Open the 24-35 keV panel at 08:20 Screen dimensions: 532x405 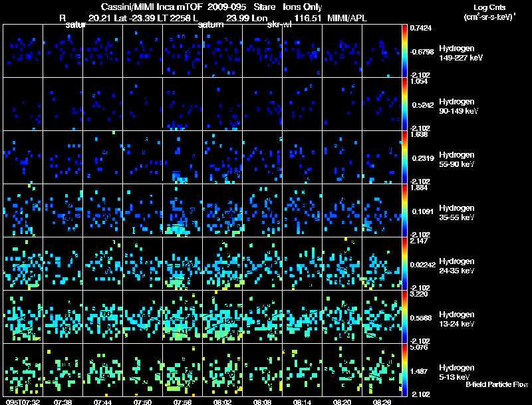pos(341,263)
